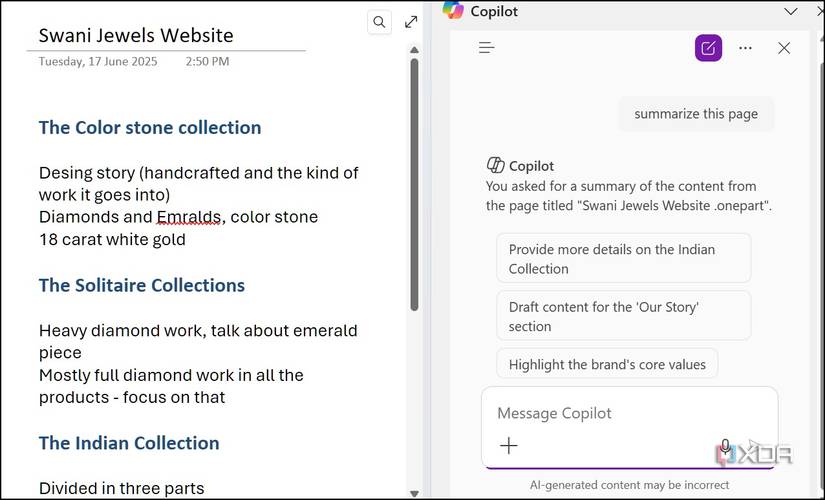
Task: Click the line starting 'Mostly full diamond work'
Action: [171, 375]
